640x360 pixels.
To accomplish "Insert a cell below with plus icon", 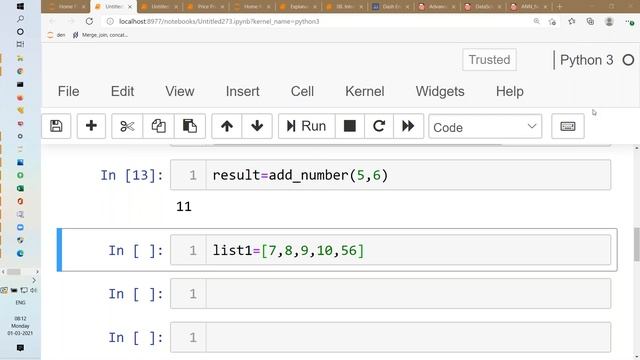I will pyautogui.click(x=91, y=126).
